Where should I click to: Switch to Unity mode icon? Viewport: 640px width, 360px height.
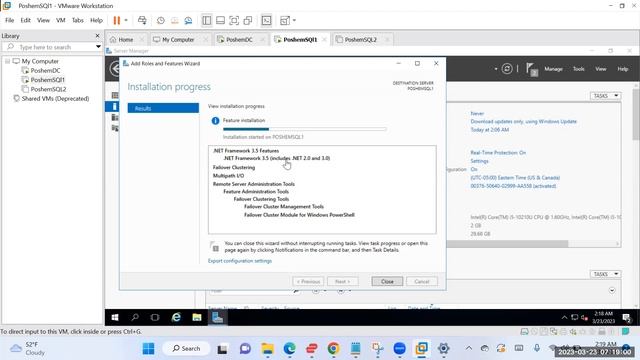coord(248,20)
